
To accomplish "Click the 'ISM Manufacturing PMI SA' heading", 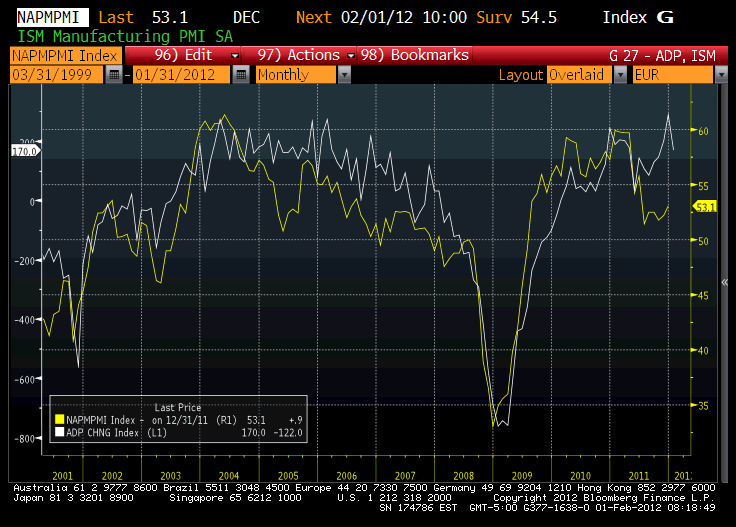I will pos(125,36).
